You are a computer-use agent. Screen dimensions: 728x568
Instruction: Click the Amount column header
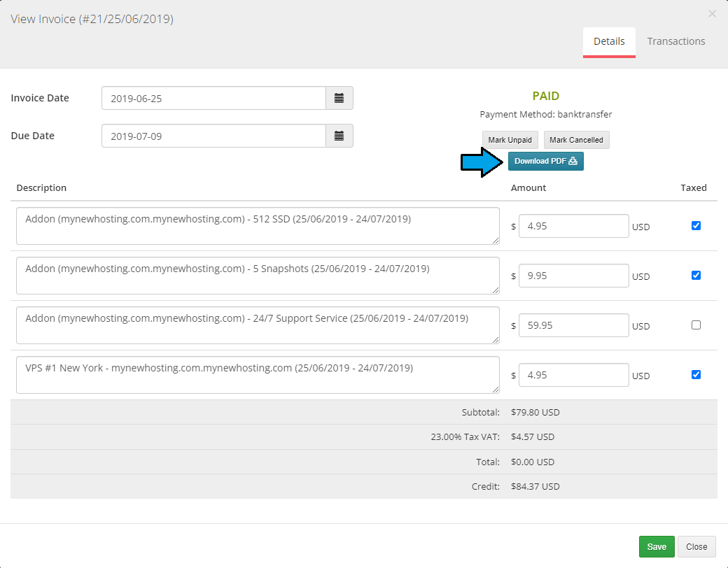528,187
